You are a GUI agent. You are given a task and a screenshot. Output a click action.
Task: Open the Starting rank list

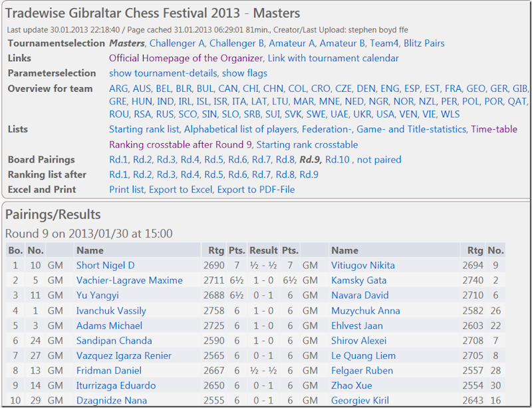tap(144, 129)
